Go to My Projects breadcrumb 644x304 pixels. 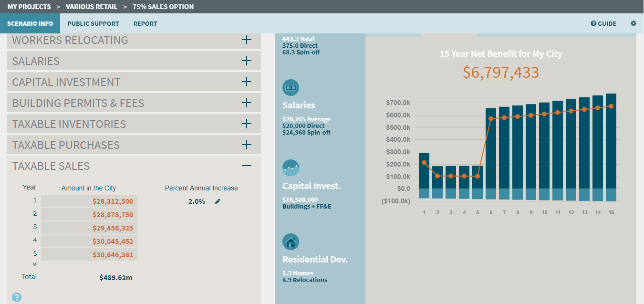click(x=29, y=7)
